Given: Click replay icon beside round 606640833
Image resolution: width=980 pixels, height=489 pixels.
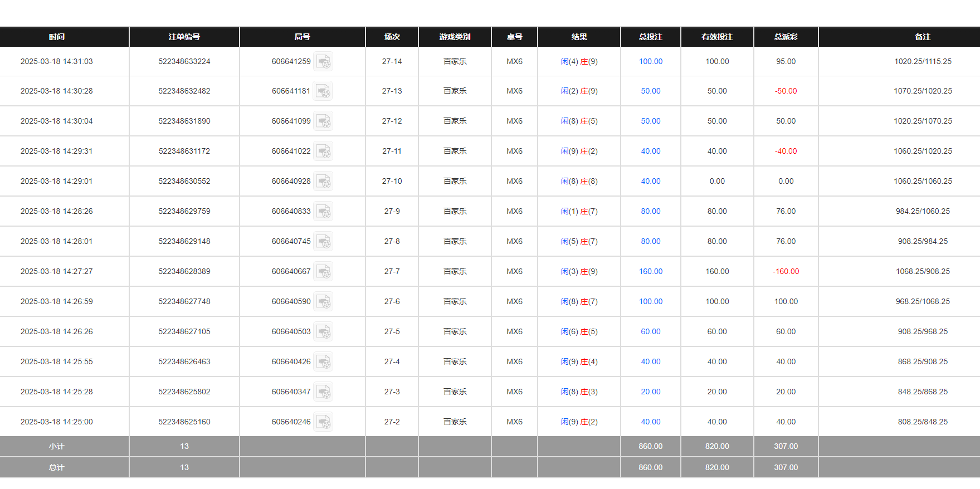Looking at the screenshot, I should pyautogui.click(x=323, y=211).
